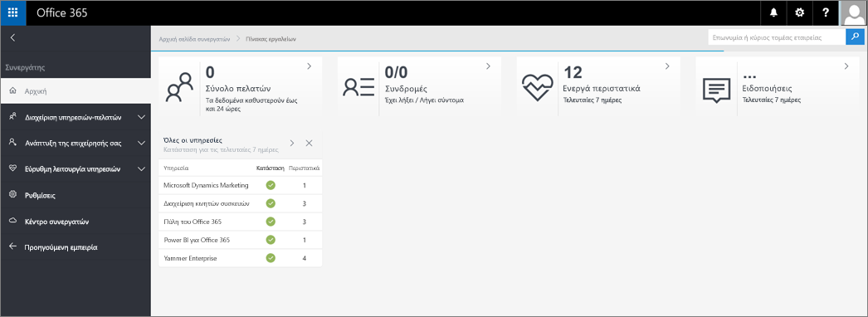Click the Ειδοποιήσεις card title

[x=767, y=89]
